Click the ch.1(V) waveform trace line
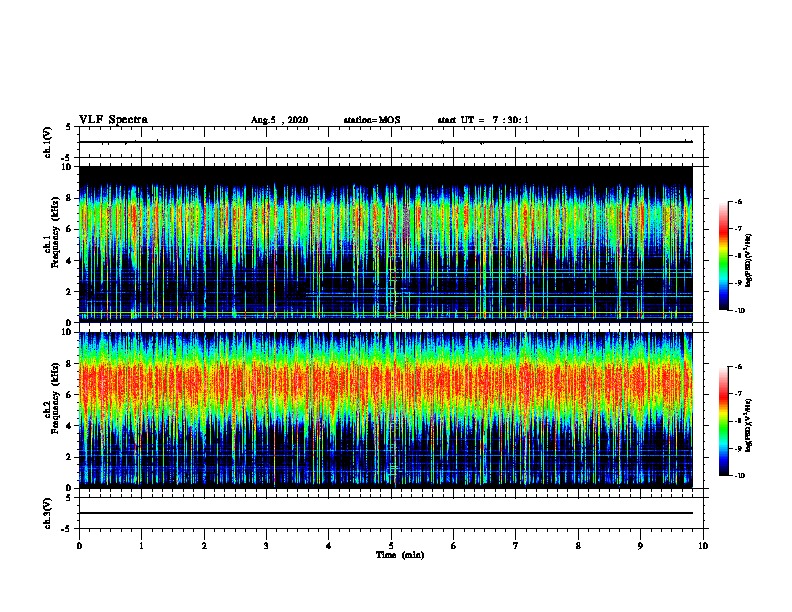This screenshot has height=612, width=792. pyautogui.click(x=385, y=142)
